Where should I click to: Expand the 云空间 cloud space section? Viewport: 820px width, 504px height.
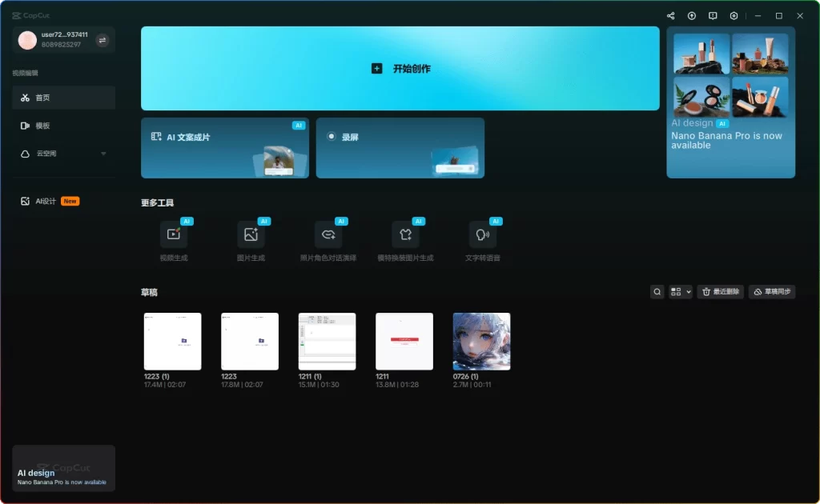(x=64, y=153)
